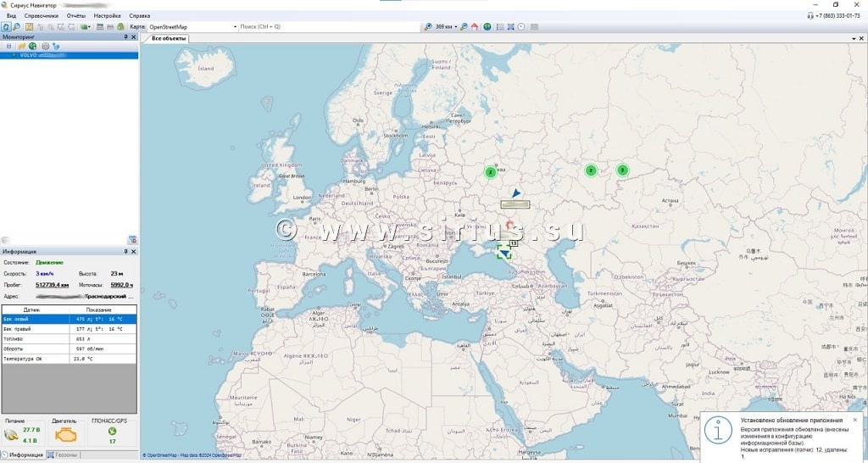Open the Отчёты menu

coord(76,16)
